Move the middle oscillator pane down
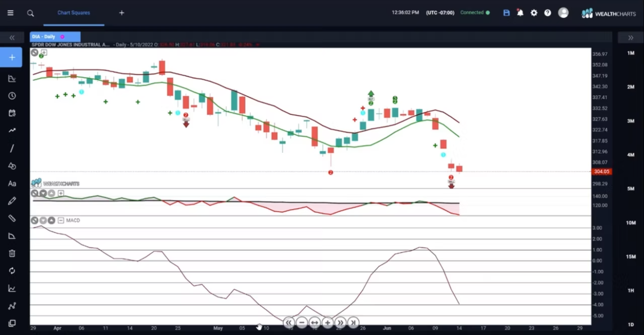The image size is (644, 335). (x=43, y=194)
